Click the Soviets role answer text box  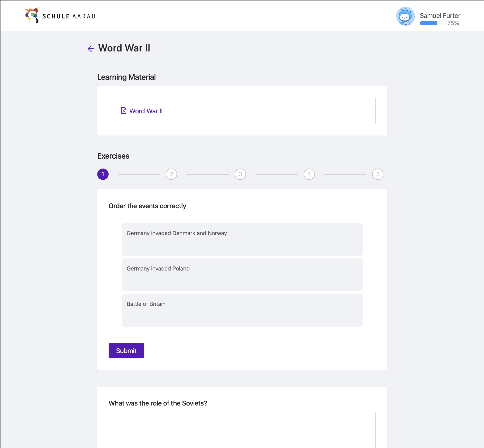point(242,430)
